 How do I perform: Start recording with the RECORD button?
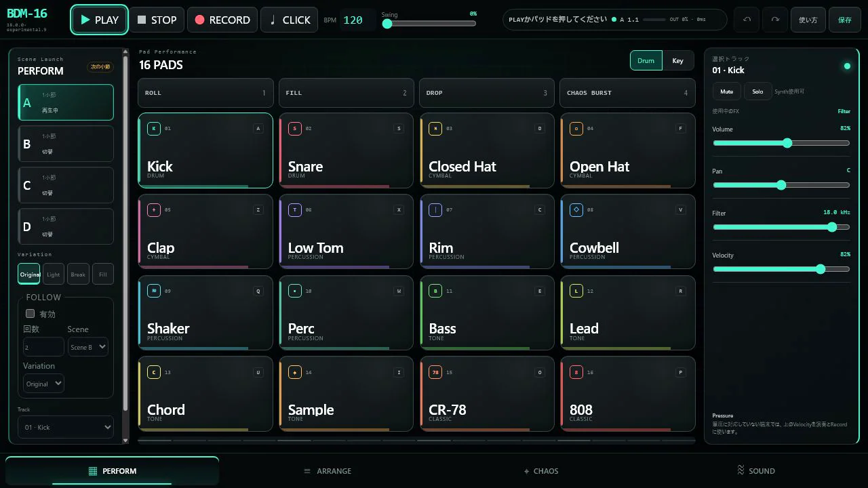coord(222,20)
